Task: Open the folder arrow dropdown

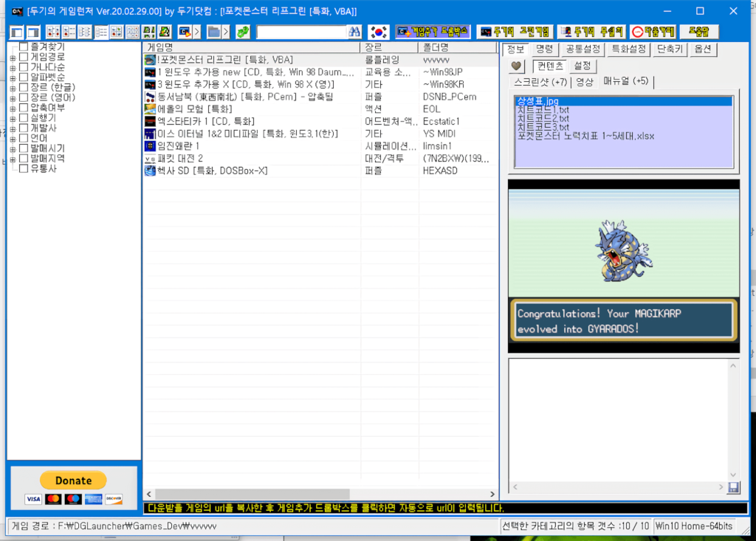Action: tap(226, 32)
